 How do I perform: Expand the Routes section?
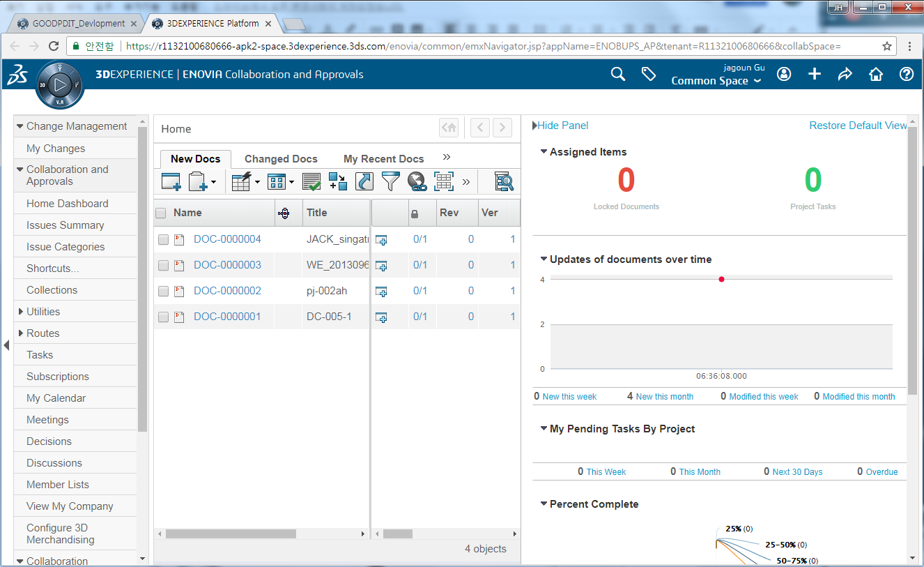click(20, 333)
